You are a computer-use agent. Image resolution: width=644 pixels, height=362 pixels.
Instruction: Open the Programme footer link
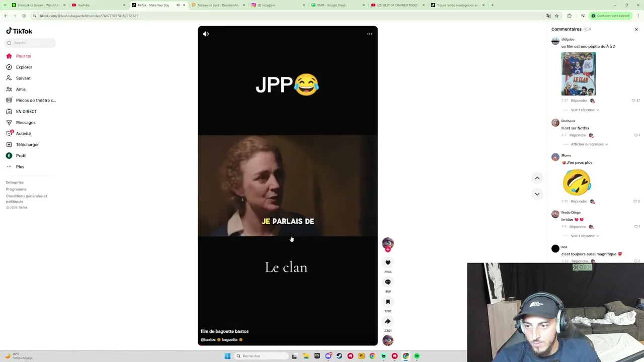click(x=16, y=189)
